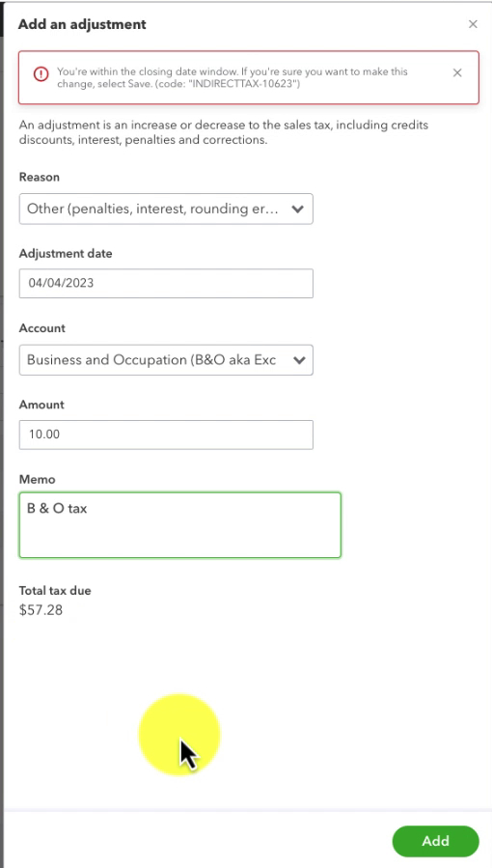Click the Amount field showing 10.00
This screenshot has width=492, height=868.
click(x=166, y=434)
